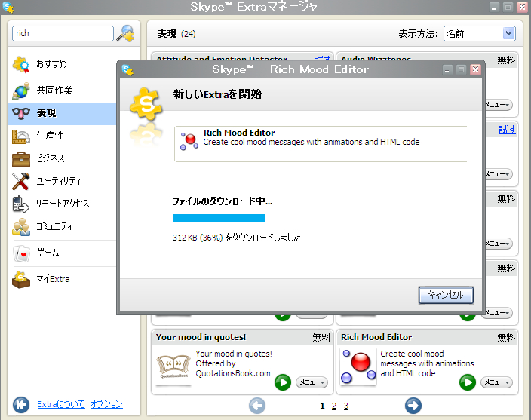Screen dimensions: 531x420
Task: Start Your mood in quotes! with green play button
Action: click(x=283, y=382)
